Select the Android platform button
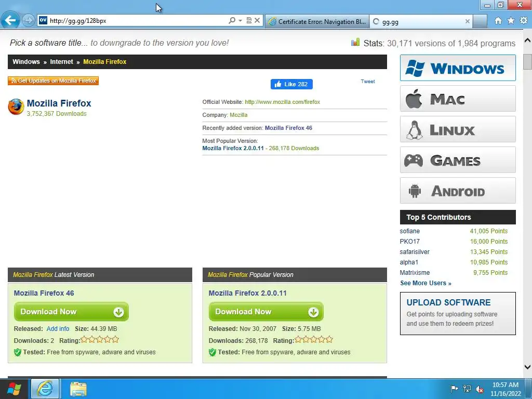 point(458,191)
